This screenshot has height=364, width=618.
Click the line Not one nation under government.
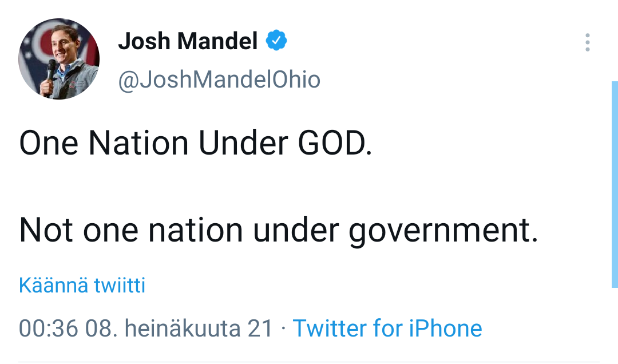[x=279, y=230]
